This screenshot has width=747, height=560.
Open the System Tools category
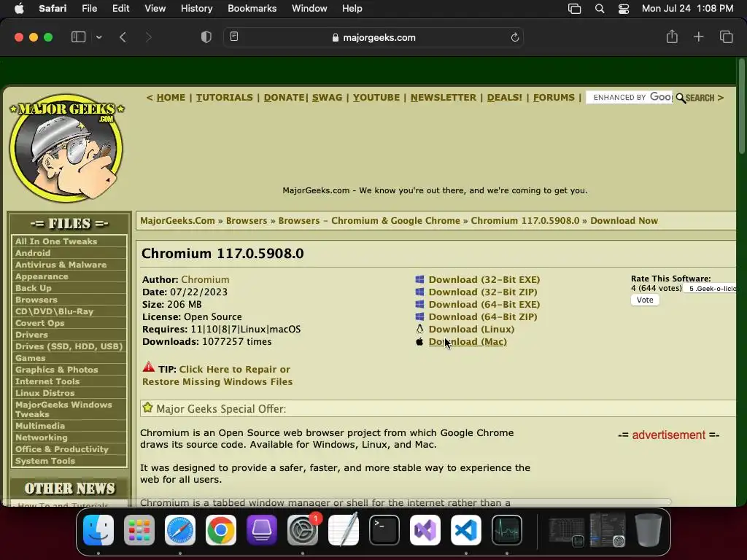pos(44,461)
